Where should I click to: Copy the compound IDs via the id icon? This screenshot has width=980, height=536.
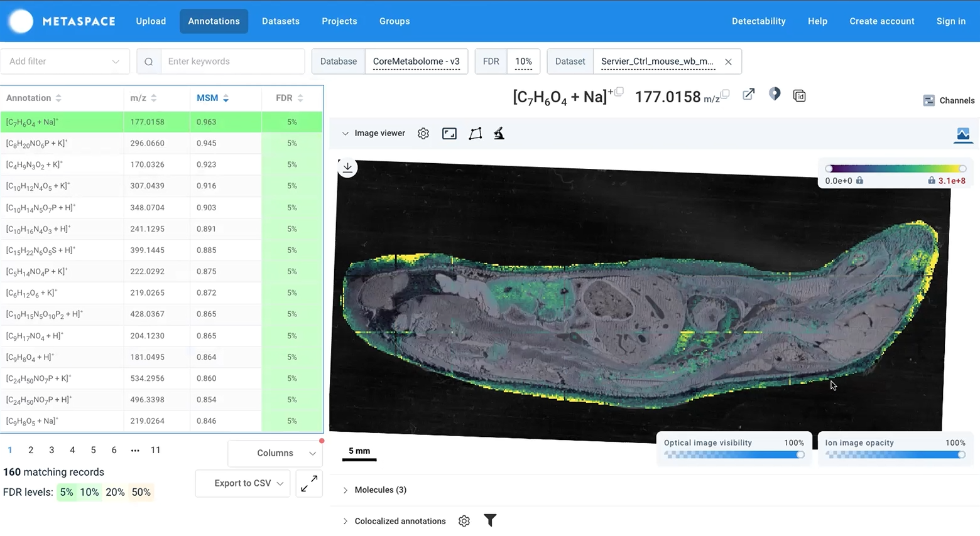pos(799,95)
